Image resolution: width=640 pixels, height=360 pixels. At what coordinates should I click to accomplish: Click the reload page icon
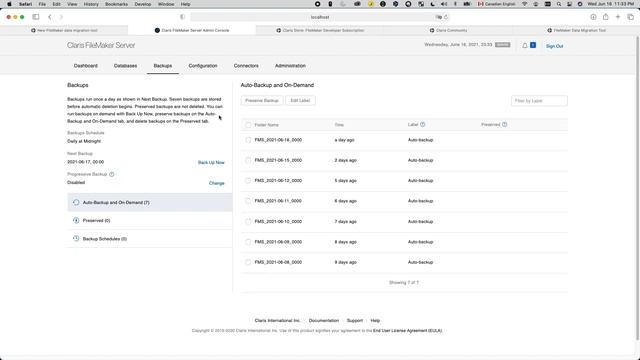(x=446, y=17)
